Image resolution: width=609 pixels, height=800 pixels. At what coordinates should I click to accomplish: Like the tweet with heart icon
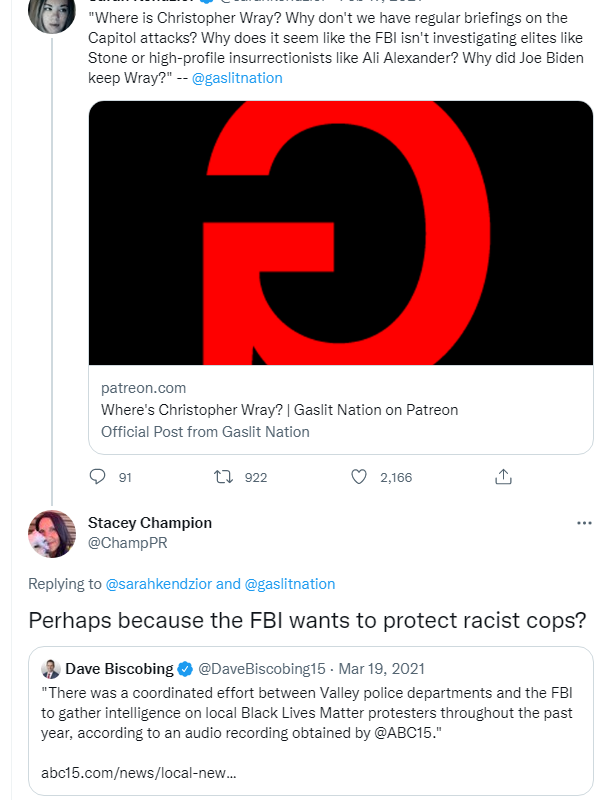pyautogui.click(x=359, y=477)
